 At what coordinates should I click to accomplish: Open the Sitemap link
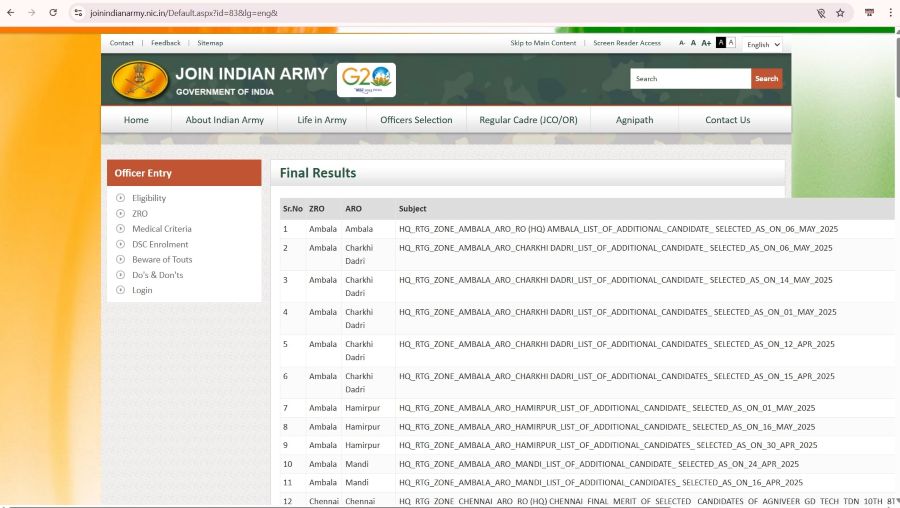pyautogui.click(x=210, y=43)
